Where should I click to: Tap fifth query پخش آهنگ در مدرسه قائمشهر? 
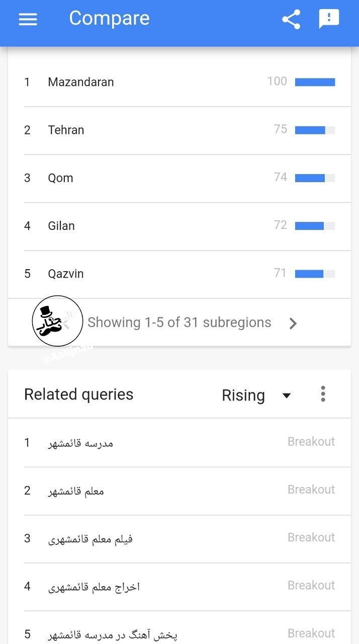coord(113,634)
